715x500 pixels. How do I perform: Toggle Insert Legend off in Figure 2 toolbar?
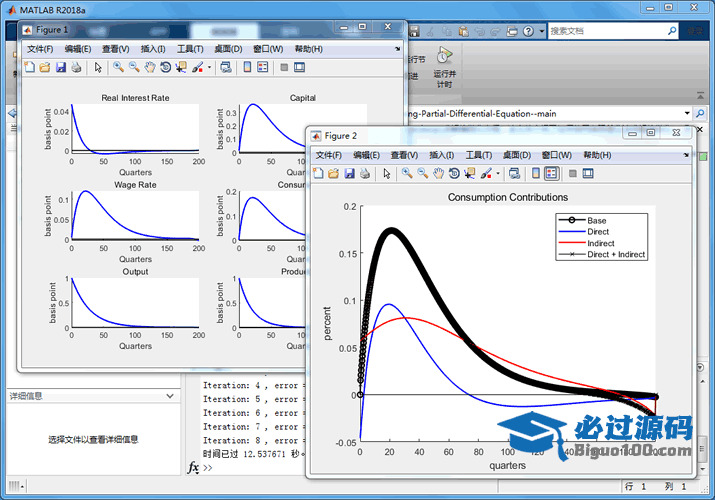552,173
